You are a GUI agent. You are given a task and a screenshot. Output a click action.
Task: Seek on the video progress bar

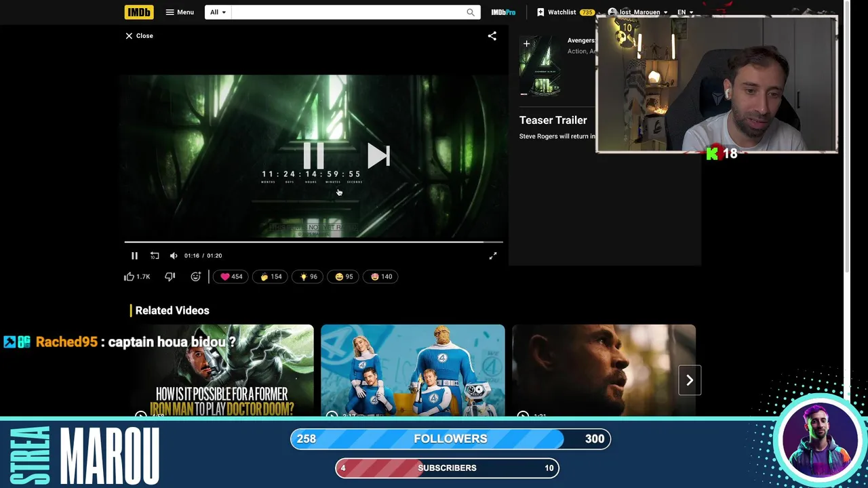(x=313, y=241)
